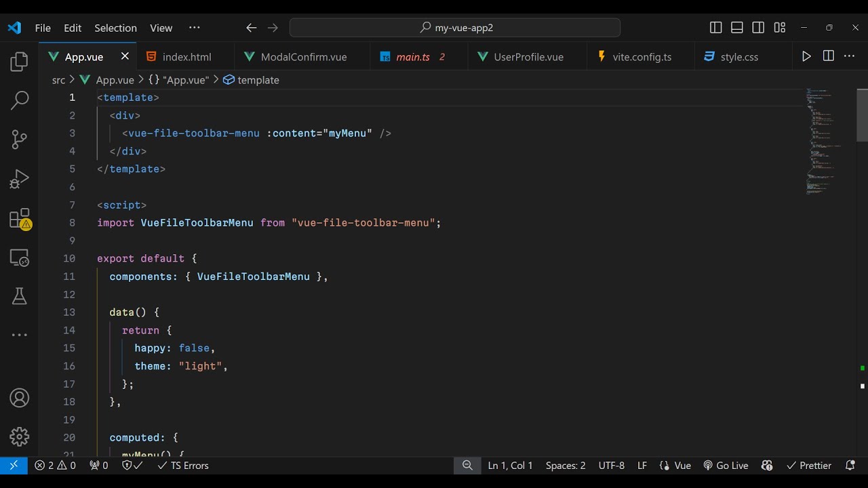Click TS Errors status button

click(x=183, y=466)
